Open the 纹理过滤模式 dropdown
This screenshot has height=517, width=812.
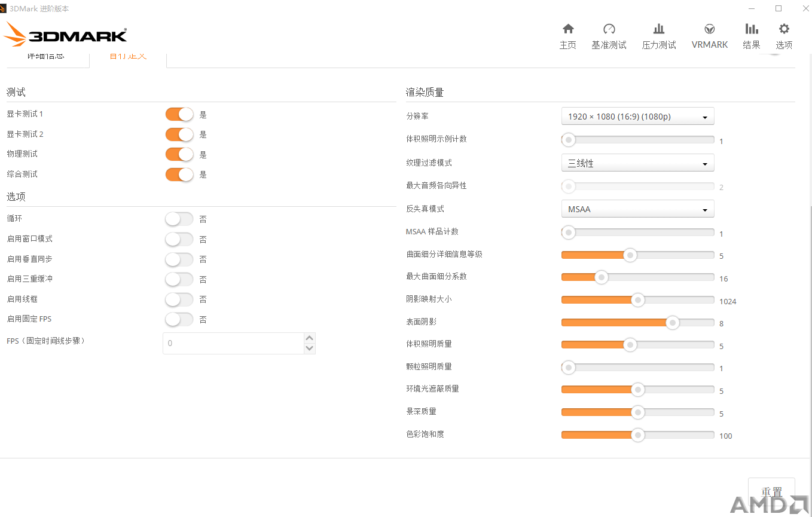637,163
